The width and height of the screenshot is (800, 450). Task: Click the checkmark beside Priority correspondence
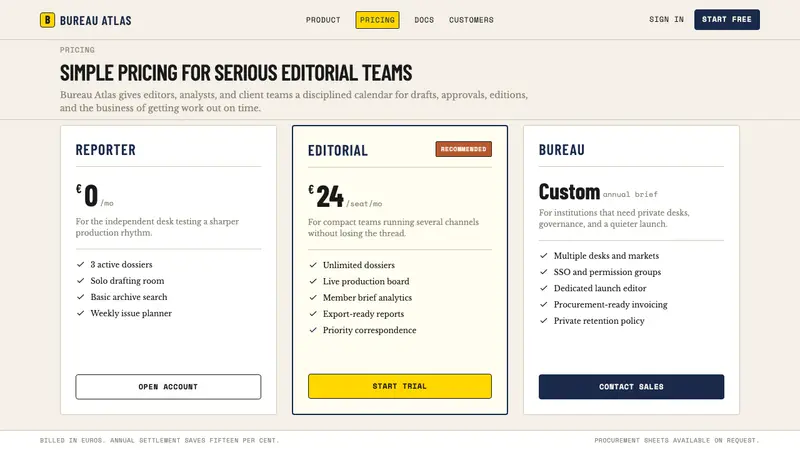point(313,330)
